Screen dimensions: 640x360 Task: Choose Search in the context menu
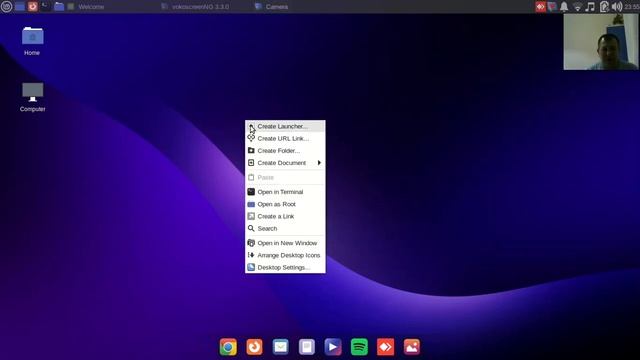tap(285, 229)
